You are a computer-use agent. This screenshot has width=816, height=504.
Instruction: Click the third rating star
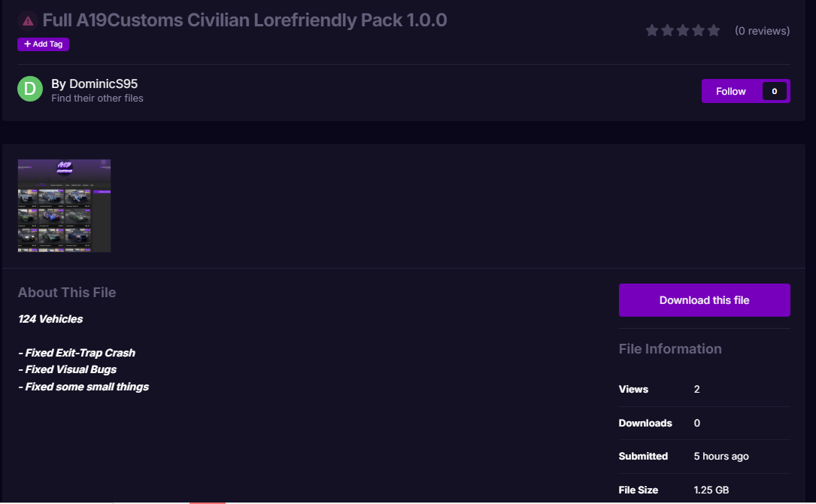point(683,31)
